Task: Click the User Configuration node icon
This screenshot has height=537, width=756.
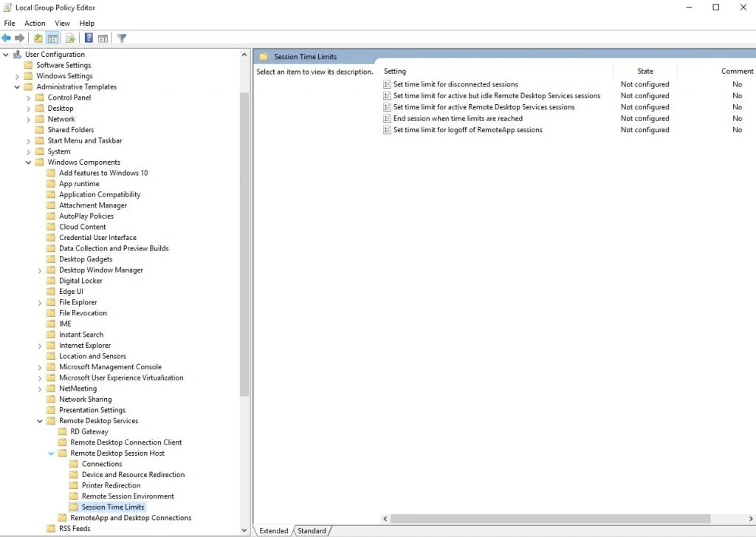Action: 18,55
